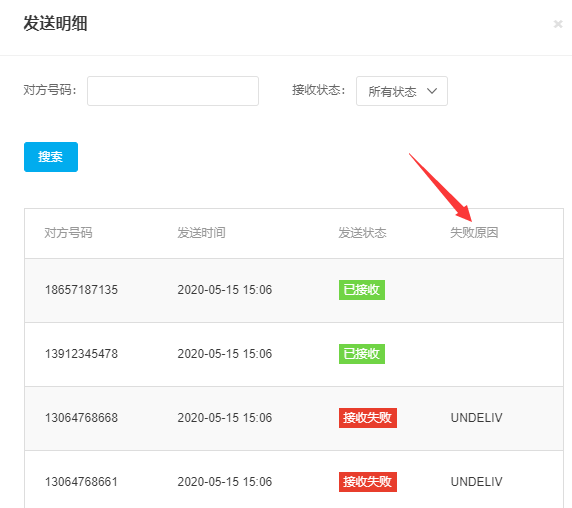
Task: Click the blue 搜索 button
Action: pos(51,157)
